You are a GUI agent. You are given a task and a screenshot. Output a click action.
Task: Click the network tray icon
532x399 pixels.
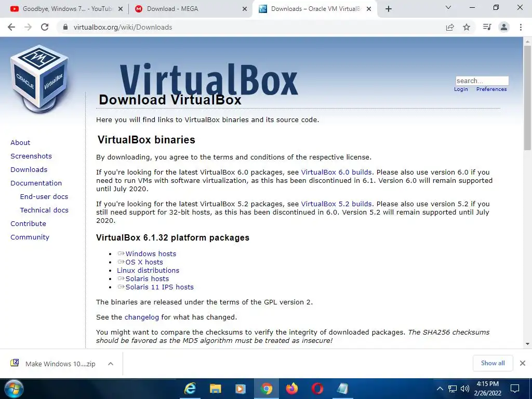453,389
